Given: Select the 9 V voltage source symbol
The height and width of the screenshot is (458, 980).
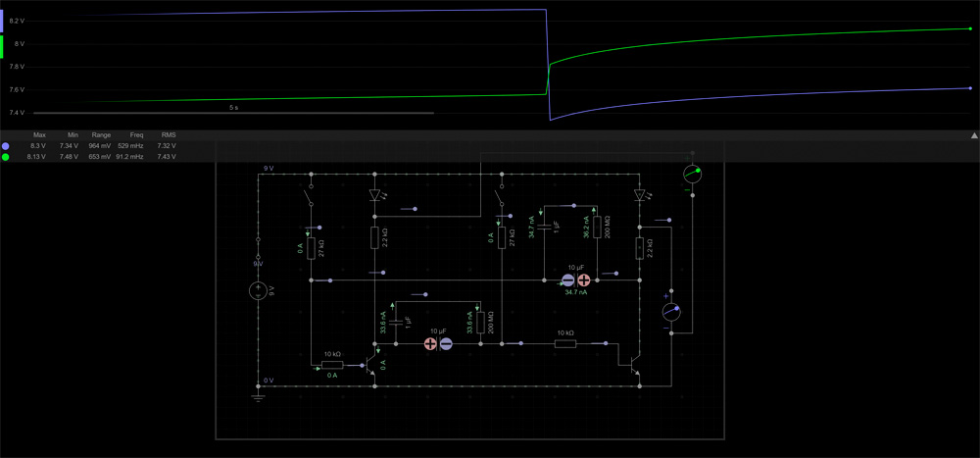Looking at the screenshot, I should [258, 290].
